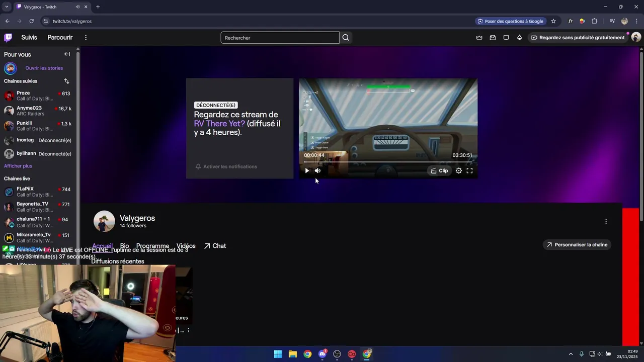Open the whispers chat bubble icon

click(x=506, y=38)
